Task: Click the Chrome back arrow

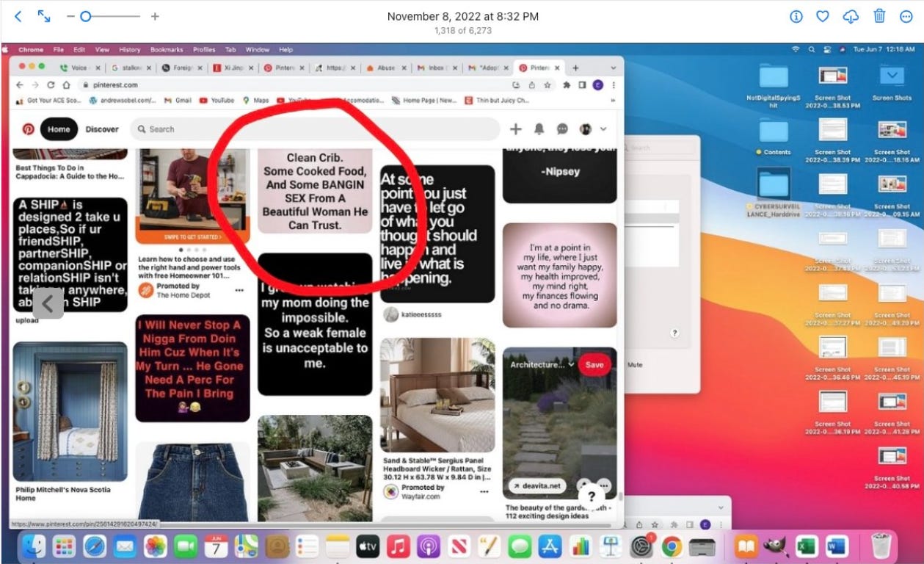Action: click(20, 85)
